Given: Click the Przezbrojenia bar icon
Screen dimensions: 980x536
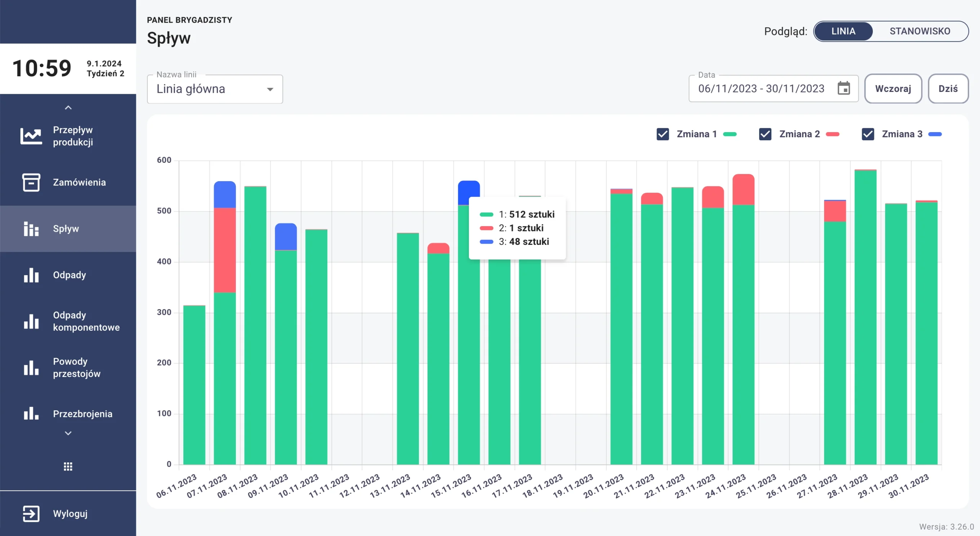Looking at the screenshot, I should (x=31, y=414).
